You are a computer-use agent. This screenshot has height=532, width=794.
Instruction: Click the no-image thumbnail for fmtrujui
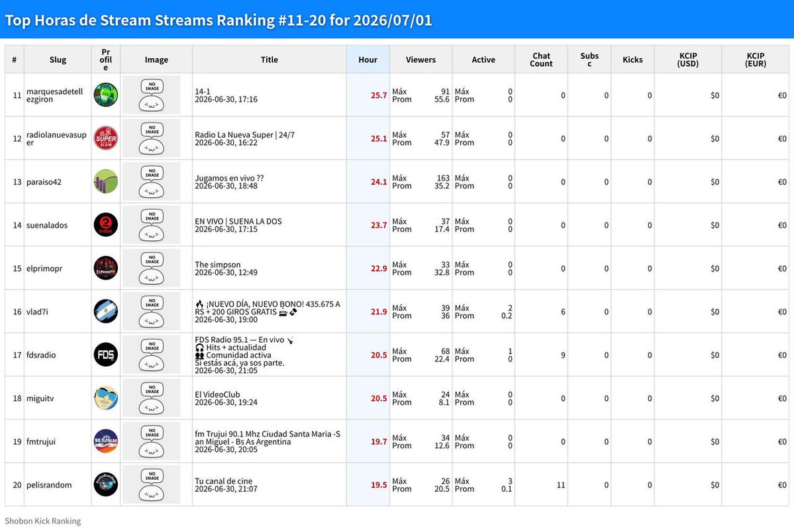click(x=152, y=441)
